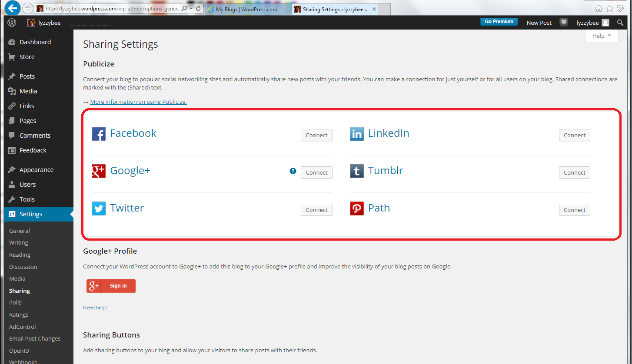Click the browser back arrow button
Viewport: 632px width, 364px height.
point(13,8)
